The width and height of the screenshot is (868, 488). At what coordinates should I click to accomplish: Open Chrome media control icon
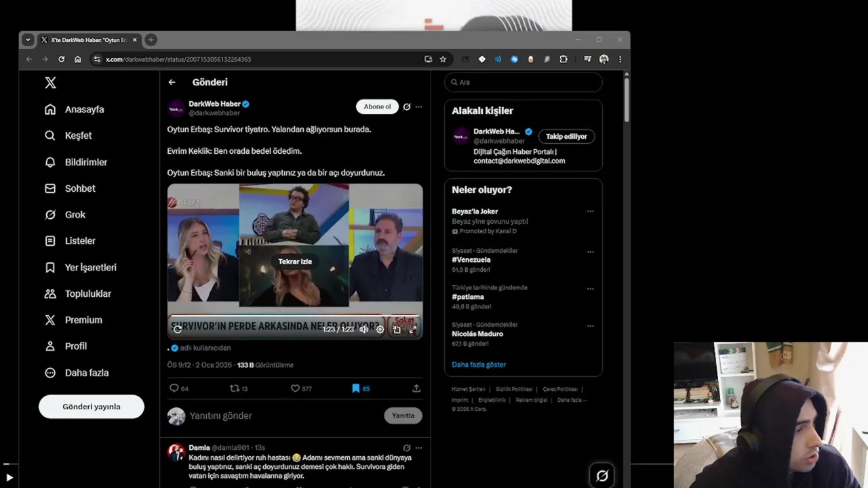(x=587, y=59)
